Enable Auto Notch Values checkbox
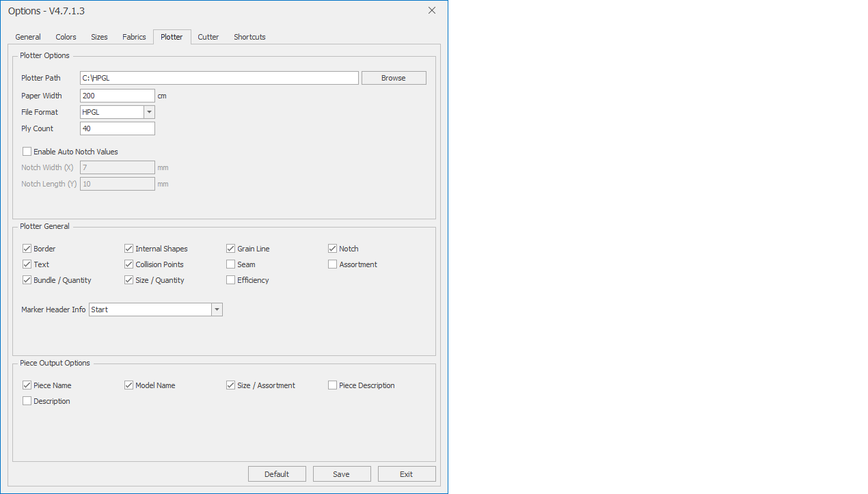This screenshot has width=868, height=494. tap(27, 152)
